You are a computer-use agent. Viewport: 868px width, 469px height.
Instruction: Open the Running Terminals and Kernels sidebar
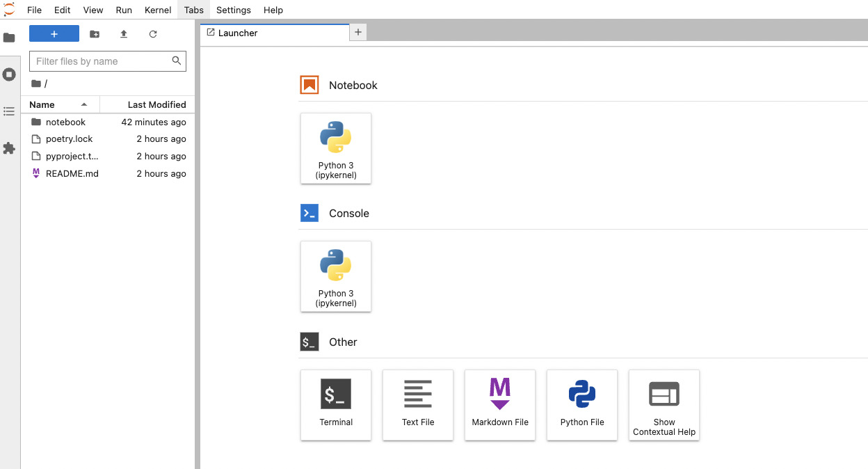(9, 74)
